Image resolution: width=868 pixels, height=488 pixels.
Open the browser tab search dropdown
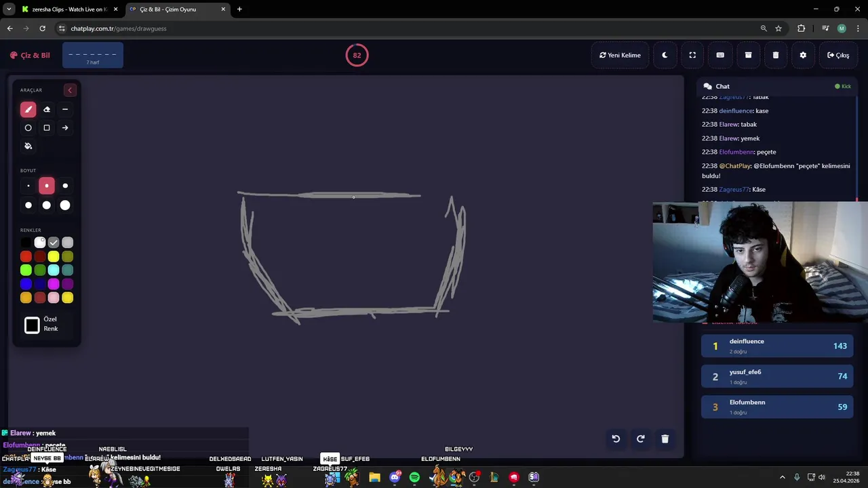click(x=8, y=9)
